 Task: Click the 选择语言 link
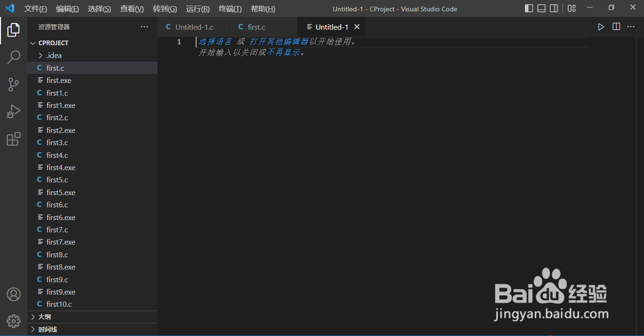click(215, 41)
